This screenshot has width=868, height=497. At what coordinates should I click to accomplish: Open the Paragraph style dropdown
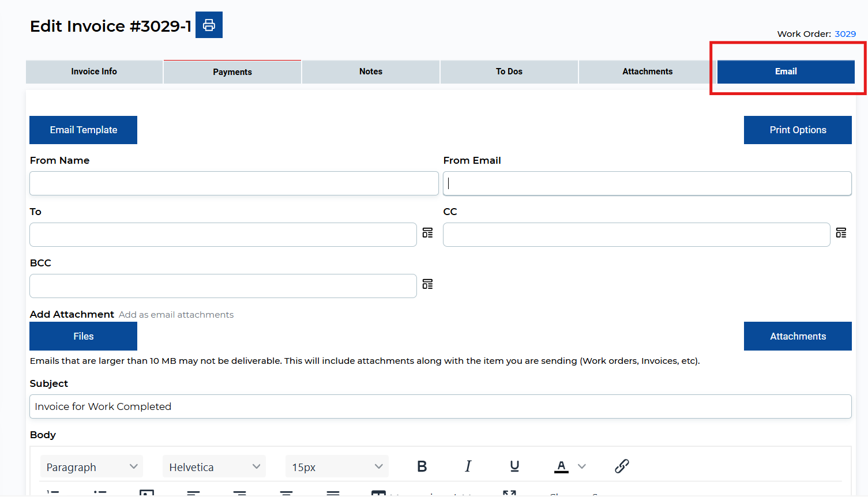coord(92,467)
